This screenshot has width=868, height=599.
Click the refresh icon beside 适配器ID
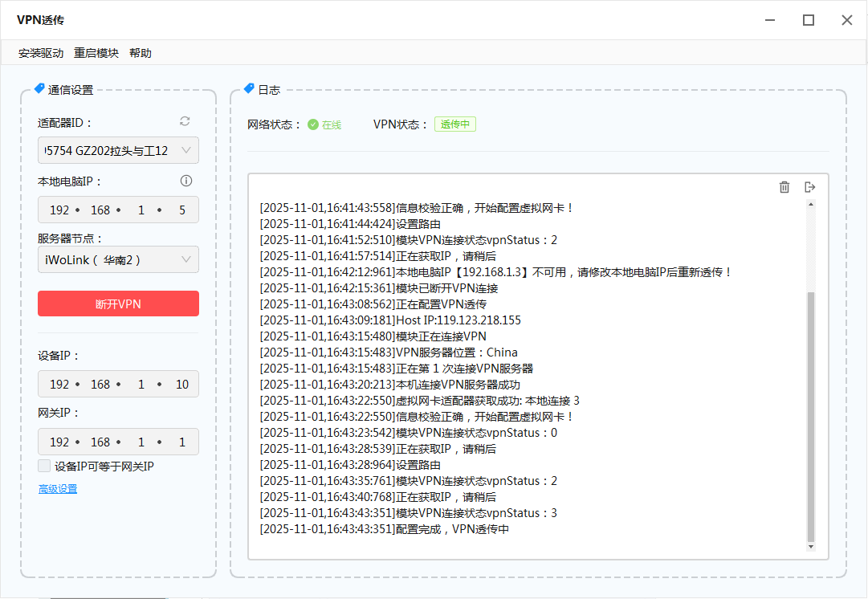pos(185,121)
